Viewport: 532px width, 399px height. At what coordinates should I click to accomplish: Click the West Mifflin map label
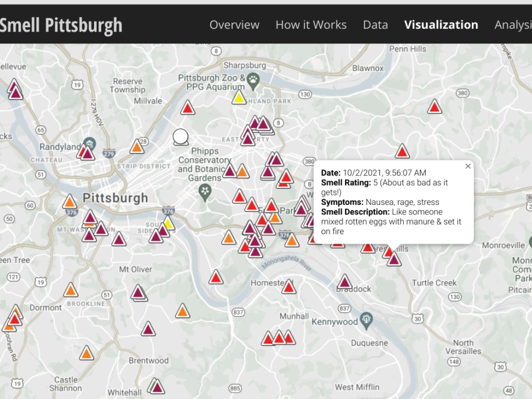[357, 387]
